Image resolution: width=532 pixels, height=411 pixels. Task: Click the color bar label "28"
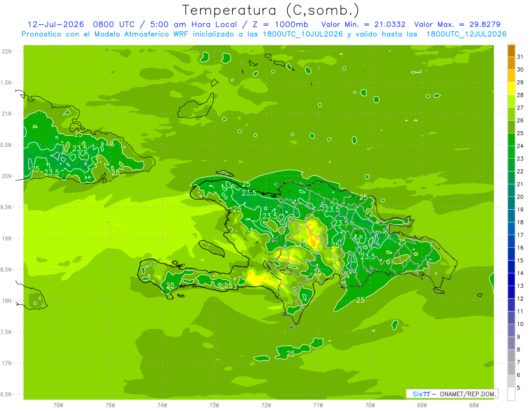pos(520,95)
